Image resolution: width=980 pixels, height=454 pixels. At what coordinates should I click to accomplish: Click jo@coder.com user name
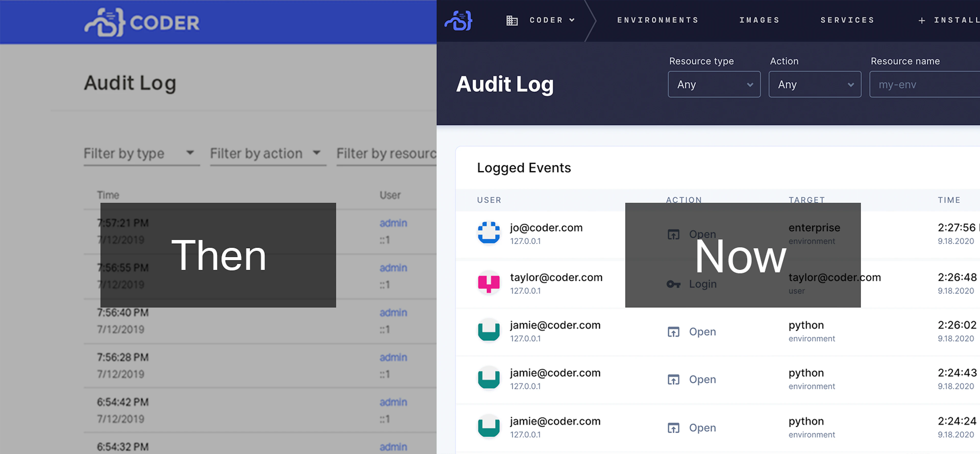click(x=546, y=228)
